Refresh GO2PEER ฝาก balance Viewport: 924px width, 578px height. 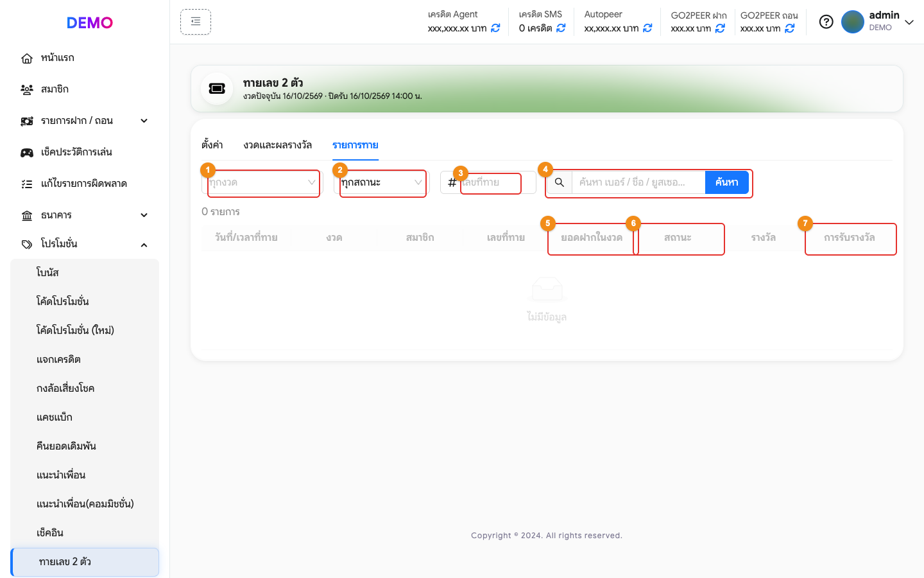(720, 28)
